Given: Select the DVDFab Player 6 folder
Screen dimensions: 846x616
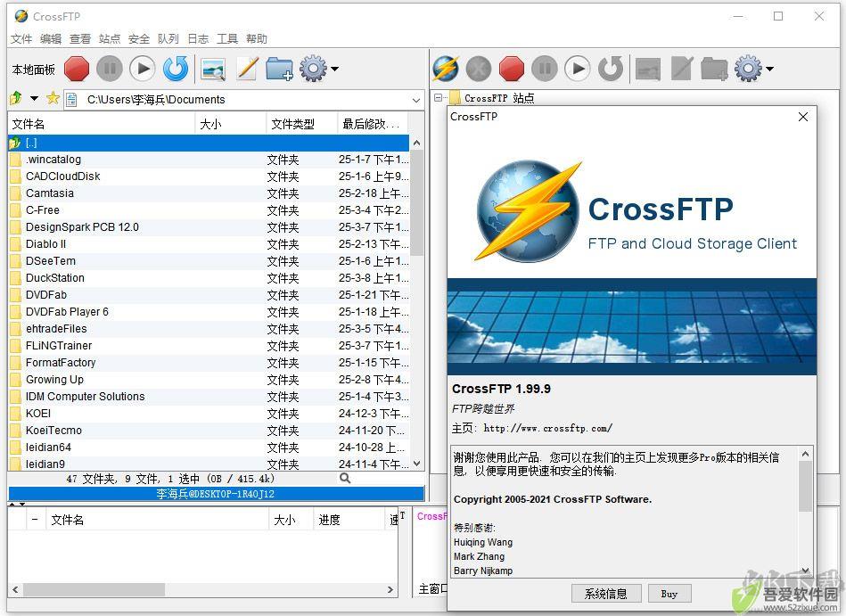Looking at the screenshot, I should 209,312.
